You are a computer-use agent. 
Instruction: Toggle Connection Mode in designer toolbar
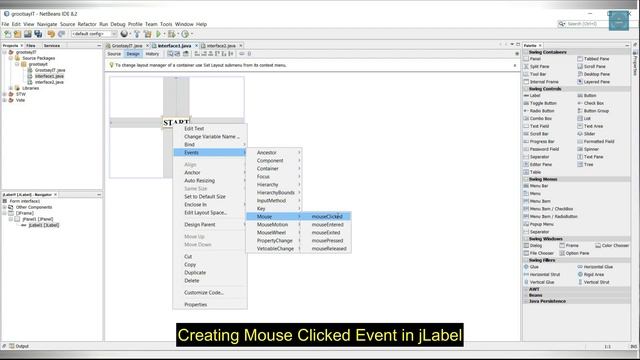pyautogui.click(x=178, y=54)
